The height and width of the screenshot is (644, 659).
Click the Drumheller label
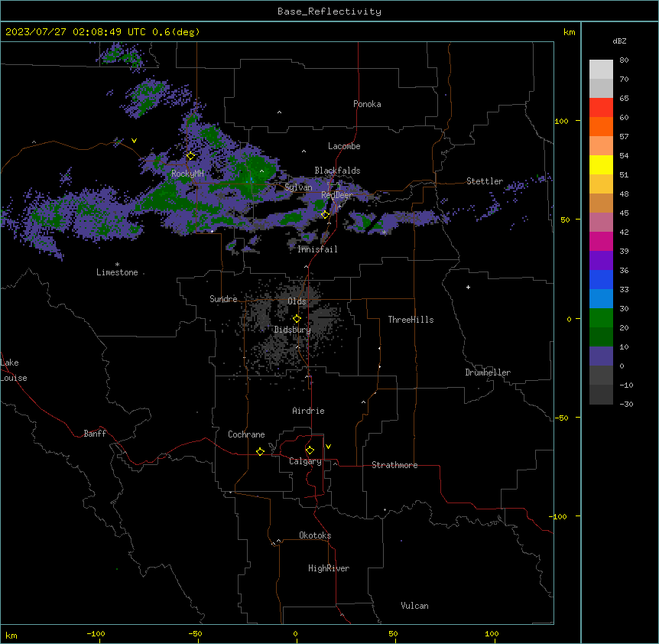click(488, 372)
